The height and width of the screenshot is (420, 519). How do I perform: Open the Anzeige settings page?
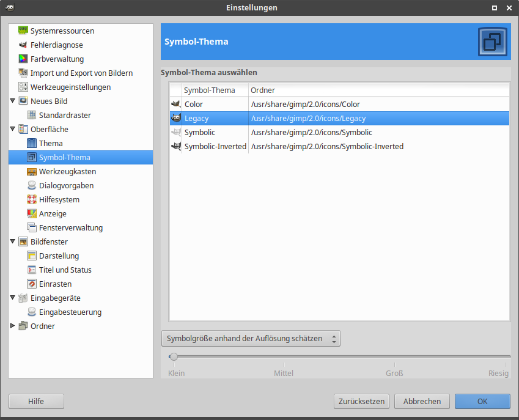point(53,213)
